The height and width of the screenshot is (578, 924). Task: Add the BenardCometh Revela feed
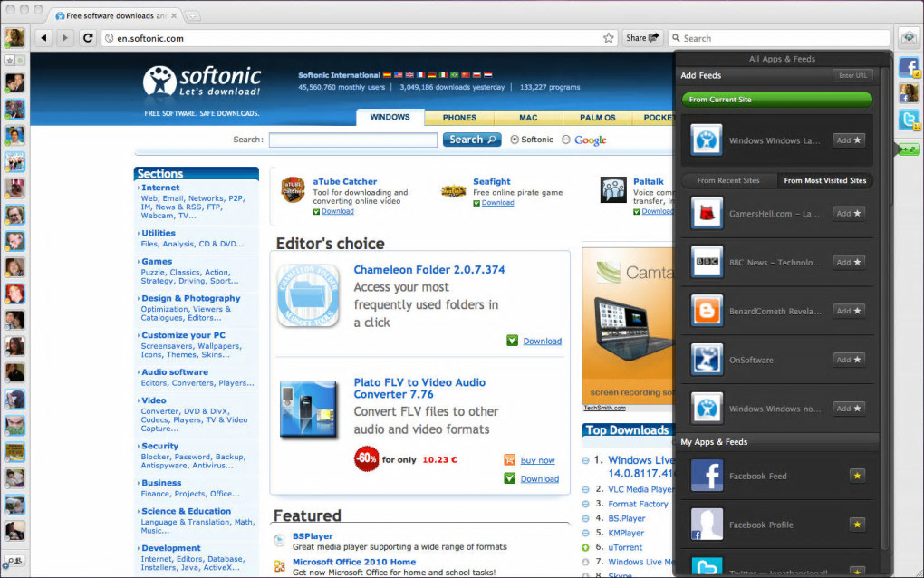[x=849, y=311]
